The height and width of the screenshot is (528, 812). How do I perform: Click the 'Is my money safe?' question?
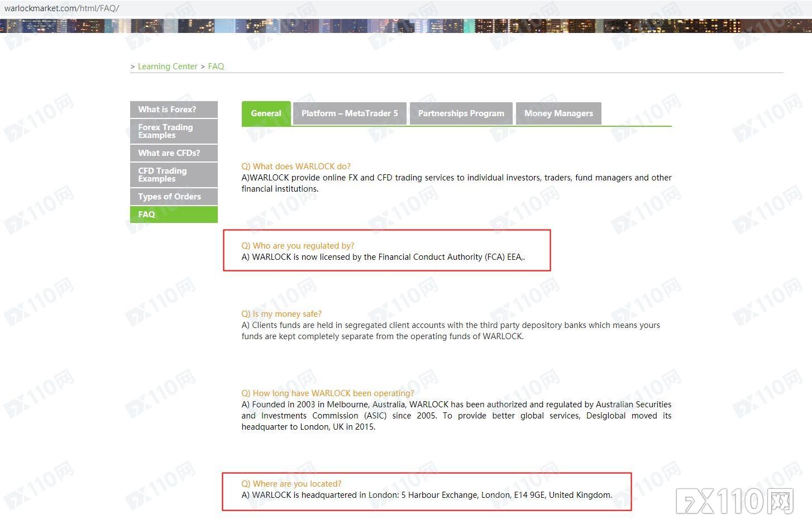(x=281, y=314)
